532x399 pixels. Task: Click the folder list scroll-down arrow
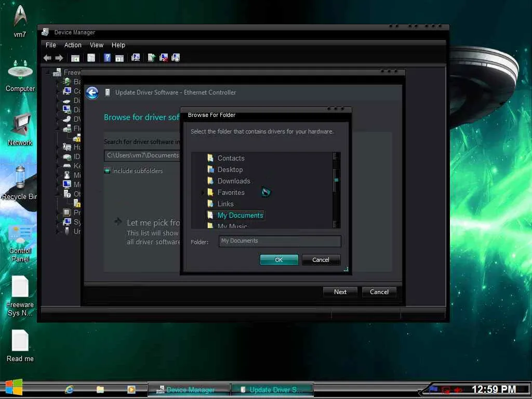336,224
